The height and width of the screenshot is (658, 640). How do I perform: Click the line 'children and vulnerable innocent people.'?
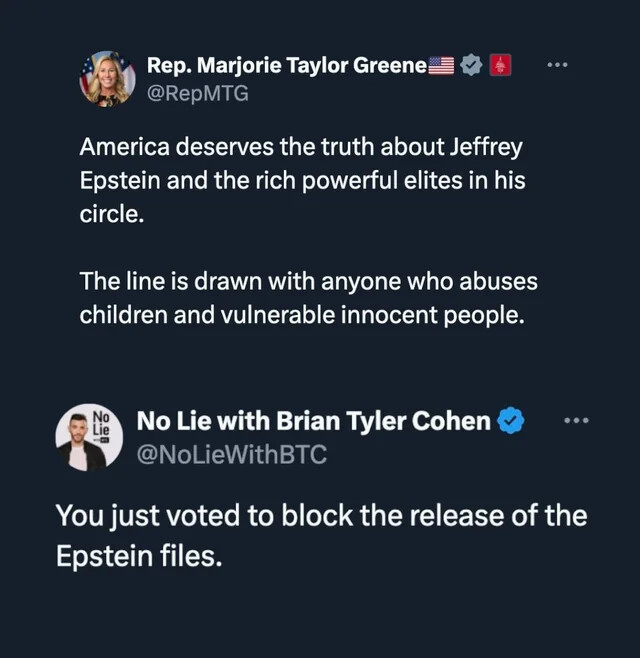point(302,314)
